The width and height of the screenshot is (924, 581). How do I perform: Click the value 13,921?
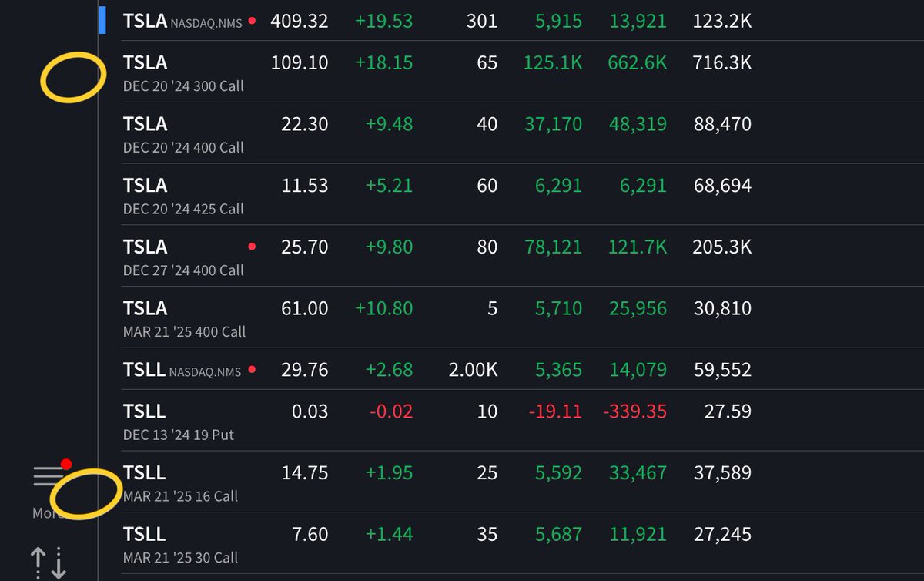click(x=638, y=22)
